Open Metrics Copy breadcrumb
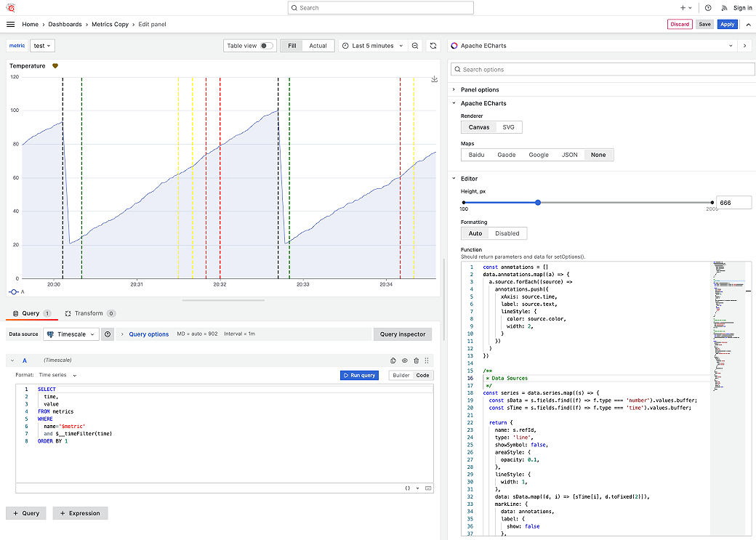 (x=110, y=24)
